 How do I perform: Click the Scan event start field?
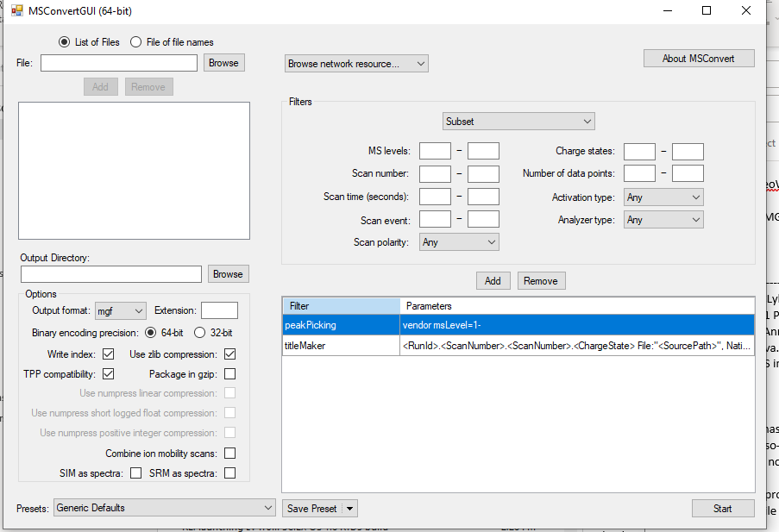(x=435, y=219)
